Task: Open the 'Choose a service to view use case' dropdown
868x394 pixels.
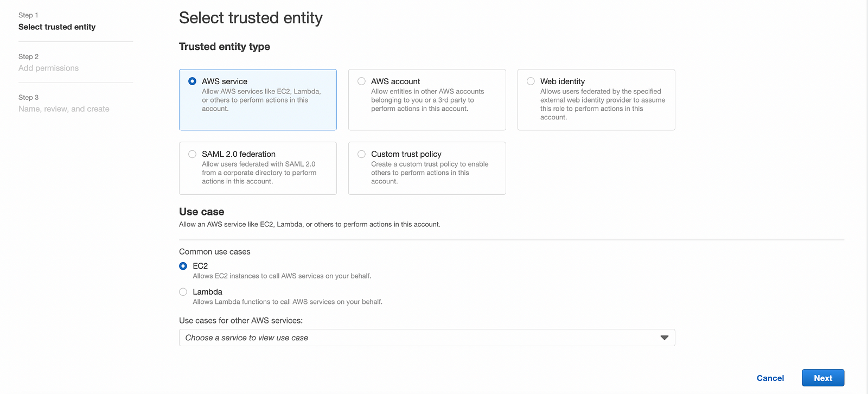Action: pos(427,338)
